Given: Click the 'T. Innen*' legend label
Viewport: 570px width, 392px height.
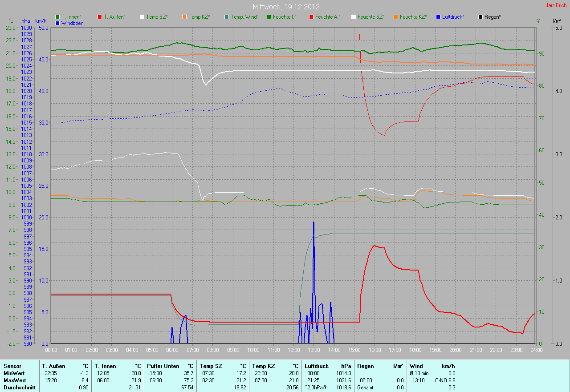Looking at the screenshot, I should coord(71,17).
